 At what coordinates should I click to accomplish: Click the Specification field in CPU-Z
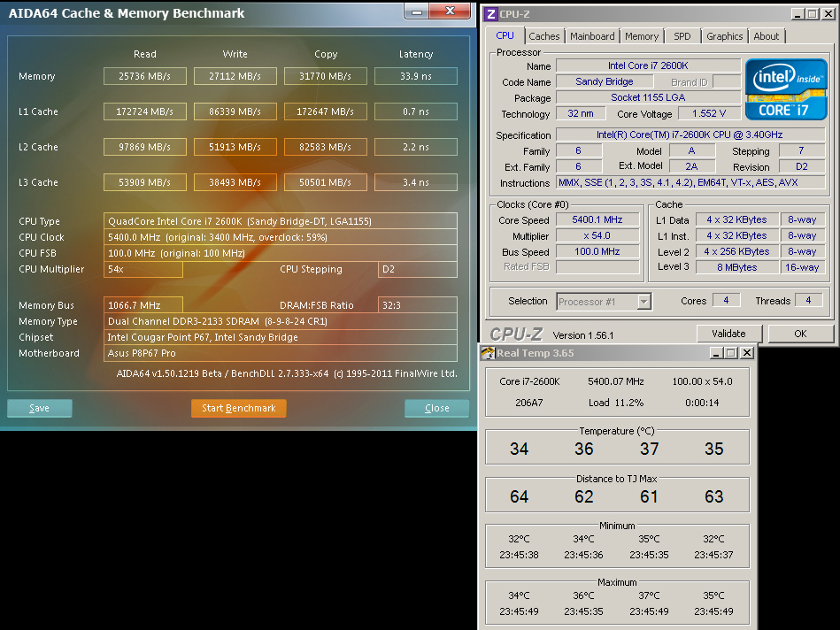pos(690,135)
